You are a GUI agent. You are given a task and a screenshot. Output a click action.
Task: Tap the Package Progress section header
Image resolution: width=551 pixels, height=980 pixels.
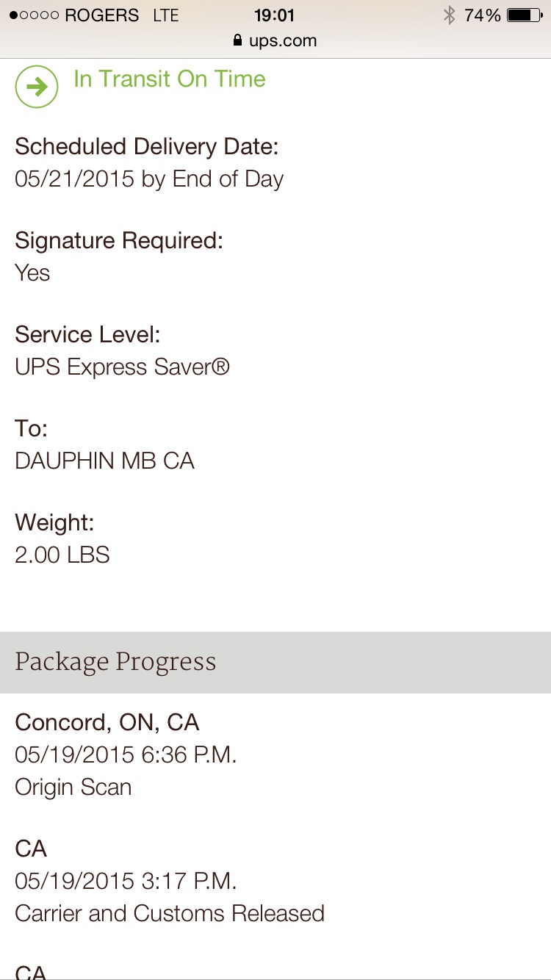click(275, 662)
